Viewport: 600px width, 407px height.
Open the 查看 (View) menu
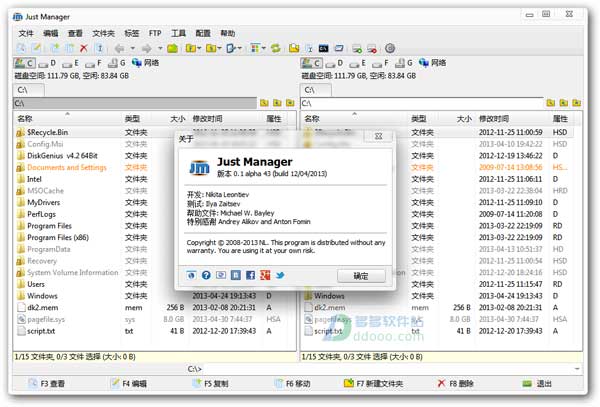pos(75,33)
